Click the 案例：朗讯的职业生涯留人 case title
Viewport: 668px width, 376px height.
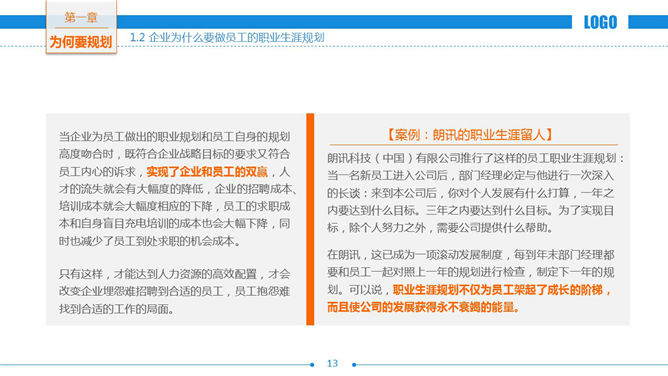click(469, 135)
